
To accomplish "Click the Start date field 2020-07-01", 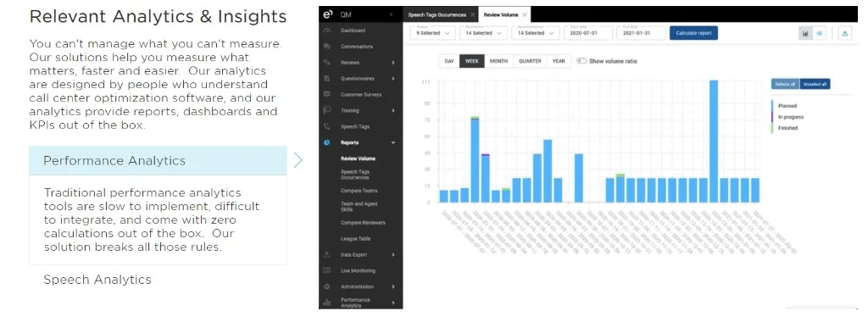I will (x=588, y=33).
